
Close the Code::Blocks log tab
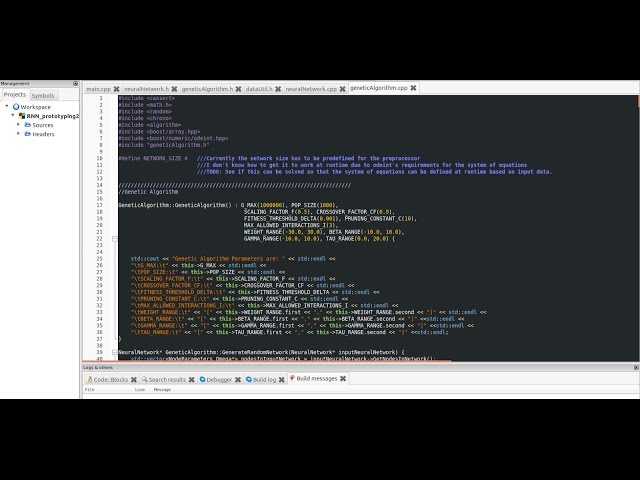[134, 380]
